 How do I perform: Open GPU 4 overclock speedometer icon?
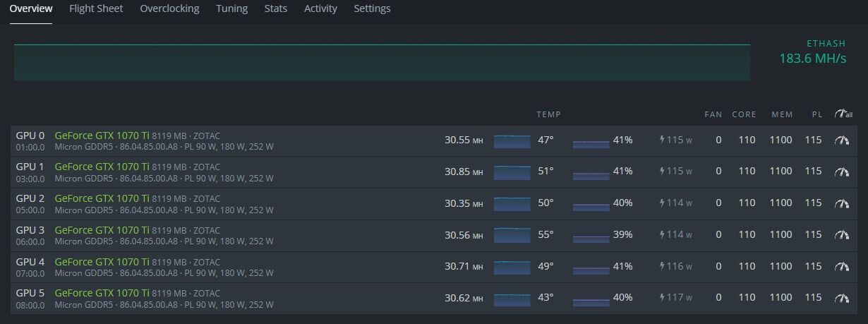coord(841,267)
